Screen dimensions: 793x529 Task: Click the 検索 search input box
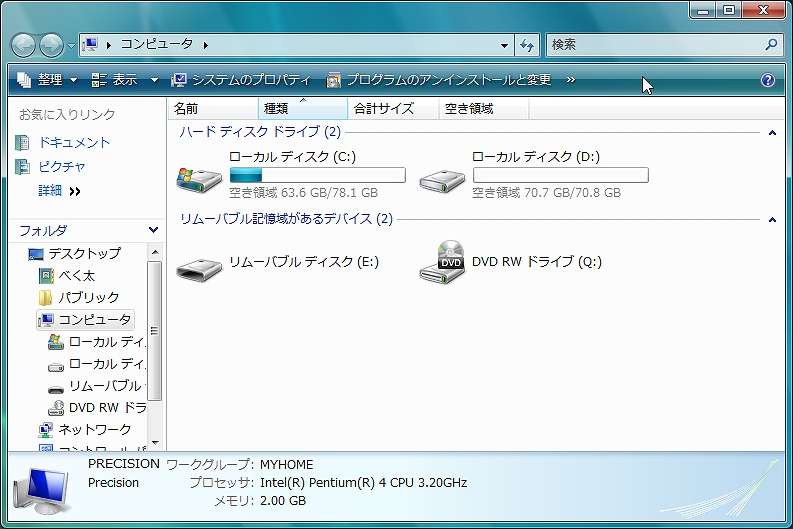pyautogui.click(x=655, y=45)
